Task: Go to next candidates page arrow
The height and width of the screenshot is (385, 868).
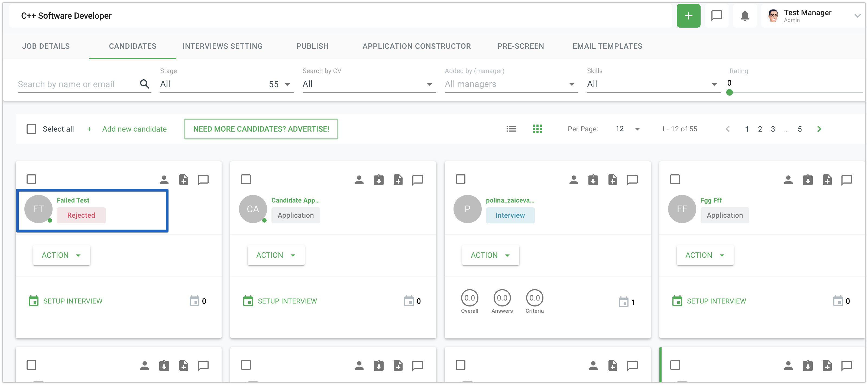Action: tap(819, 129)
